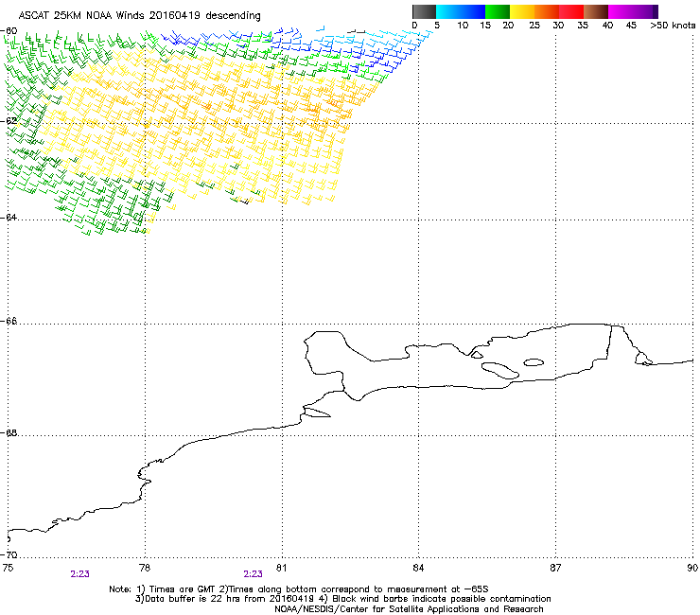The height and width of the screenshot is (615, 700).
Task: Click the purple 2:23 time left of longitude 78
Action: pyautogui.click(x=79, y=574)
